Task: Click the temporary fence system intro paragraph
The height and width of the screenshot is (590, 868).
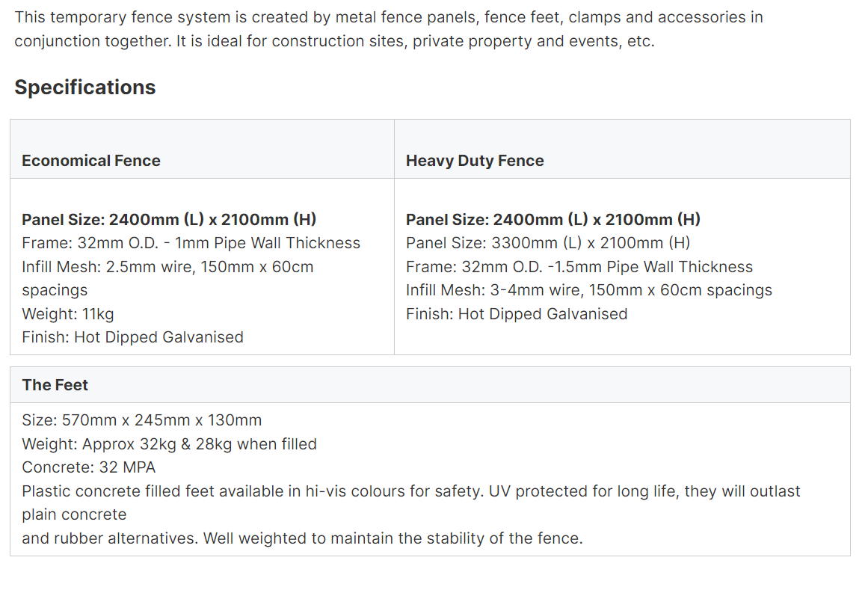Action: click(389, 28)
